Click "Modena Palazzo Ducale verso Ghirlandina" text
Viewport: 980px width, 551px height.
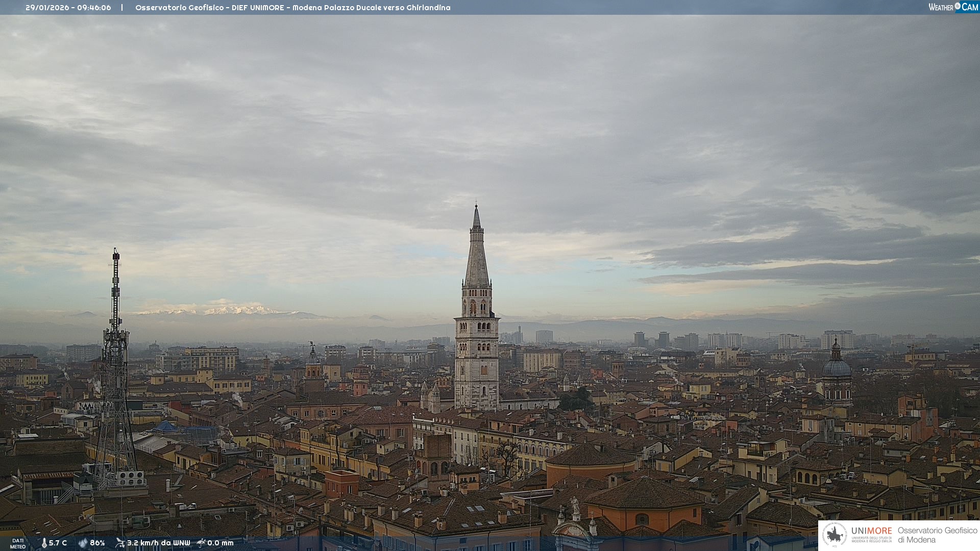tap(371, 8)
